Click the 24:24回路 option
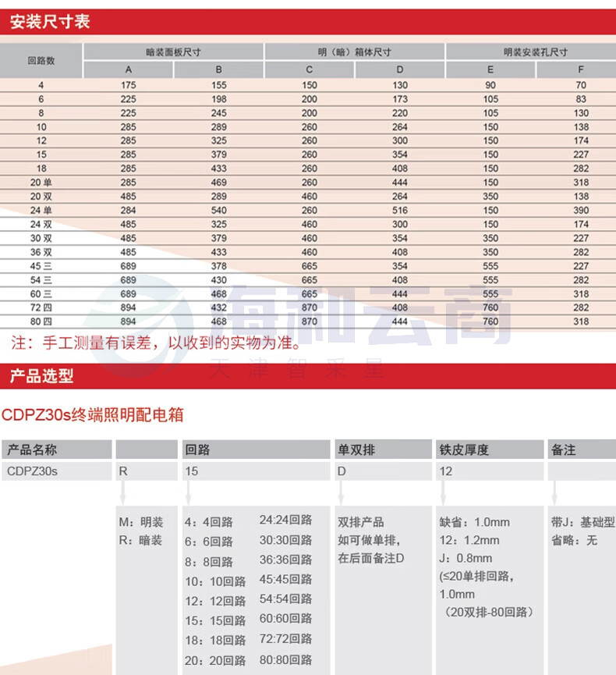 285,520
